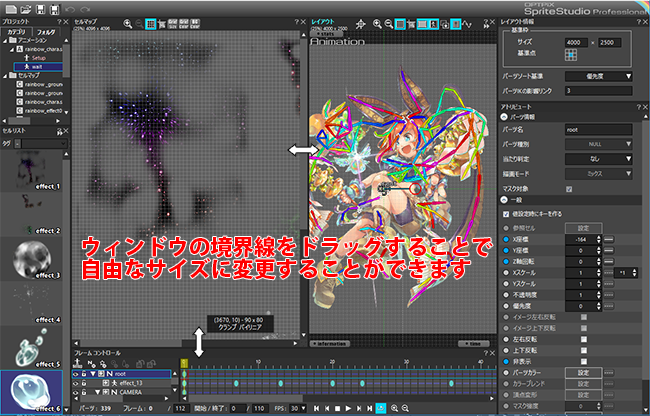Open the パーツ種別 dropdown
650x416 pixels.
(x=599, y=144)
